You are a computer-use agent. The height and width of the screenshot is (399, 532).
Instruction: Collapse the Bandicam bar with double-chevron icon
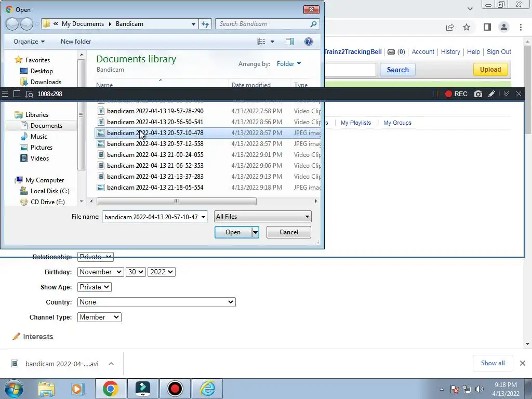pyautogui.click(x=506, y=94)
